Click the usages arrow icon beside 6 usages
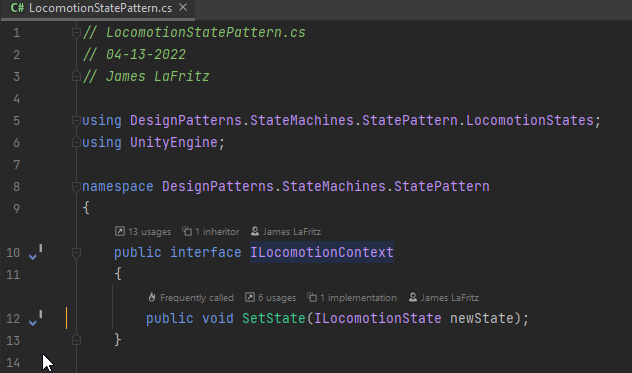The image size is (632, 373). (250, 297)
